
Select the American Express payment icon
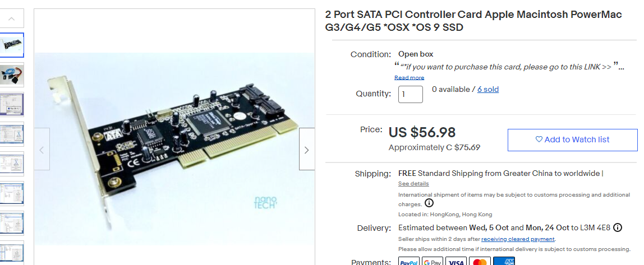504,262
